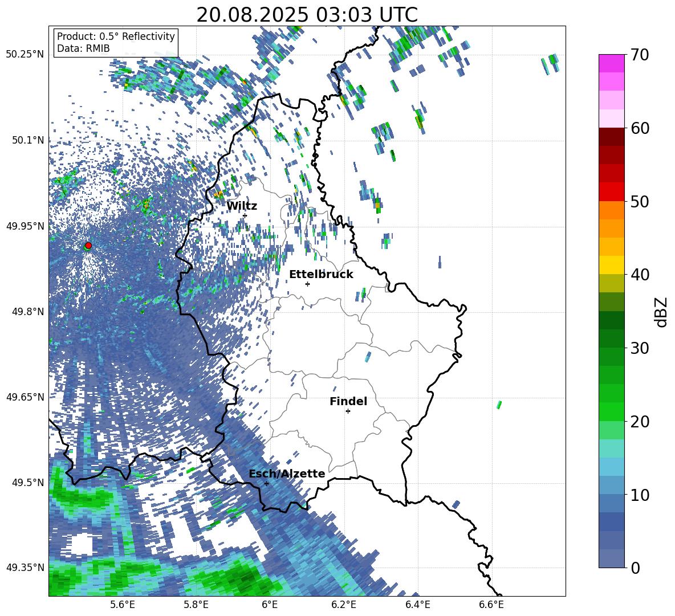
Task: Click the 49.35°N latitude label
Action: coord(26,568)
